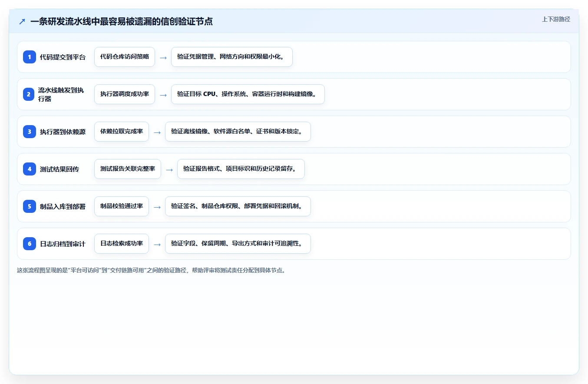Select the 测试结果回传 step label
This screenshot has width=588, height=384.
point(59,169)
